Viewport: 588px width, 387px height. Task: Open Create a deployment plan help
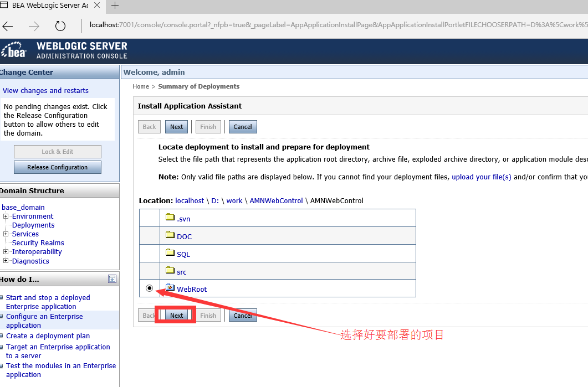48,336
